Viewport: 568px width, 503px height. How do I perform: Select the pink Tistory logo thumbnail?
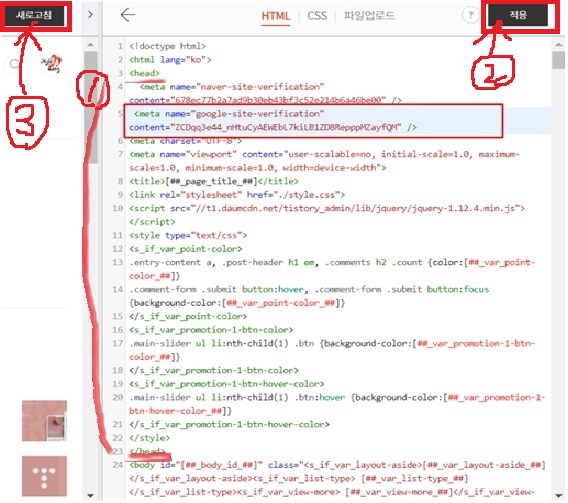[44, 476]
